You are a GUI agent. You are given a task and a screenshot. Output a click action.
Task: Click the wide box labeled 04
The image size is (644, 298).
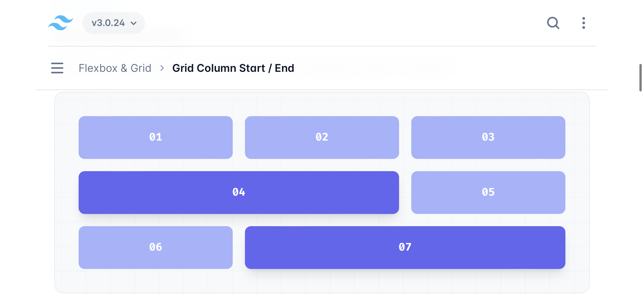(239, 192)
